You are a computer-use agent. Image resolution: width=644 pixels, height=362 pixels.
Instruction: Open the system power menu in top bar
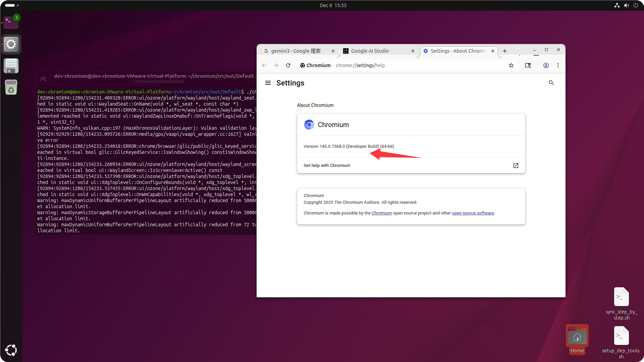click(x=636, y=5)
